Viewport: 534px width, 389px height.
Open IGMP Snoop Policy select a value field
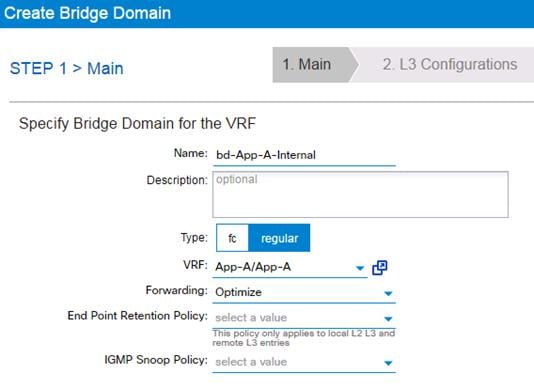(x=304, y=362)
